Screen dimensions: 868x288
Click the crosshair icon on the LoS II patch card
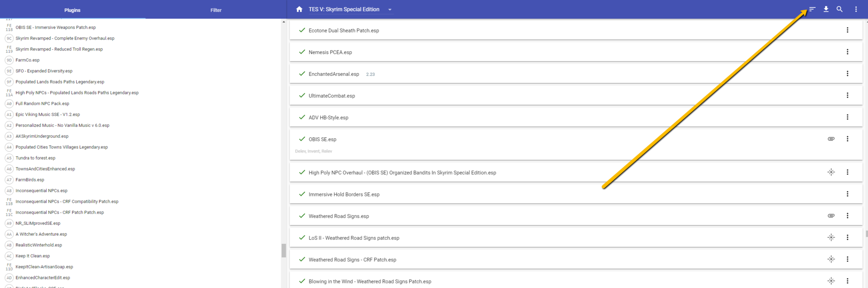tap(831, 237)
